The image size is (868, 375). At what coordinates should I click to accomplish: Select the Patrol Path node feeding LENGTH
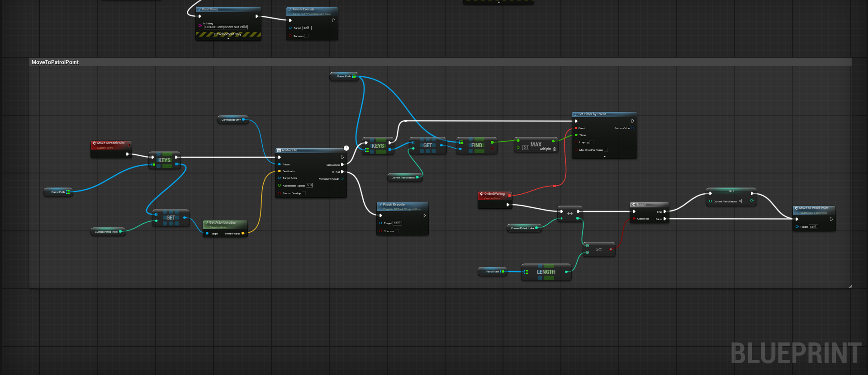pyautogui.click(x=492, y=272)
